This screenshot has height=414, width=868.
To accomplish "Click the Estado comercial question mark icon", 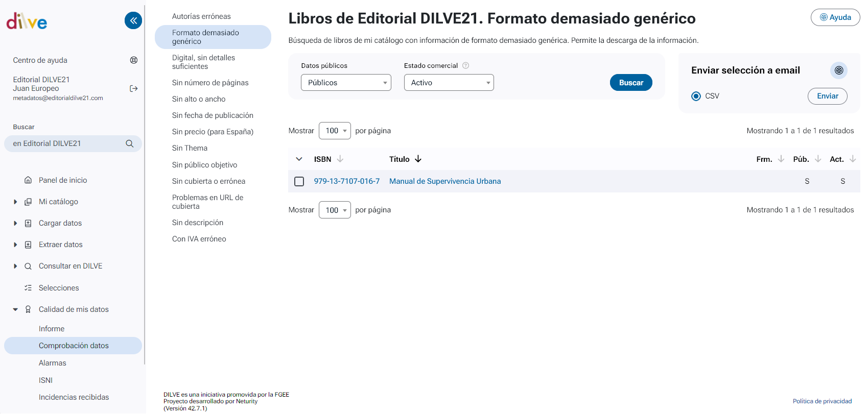I will click(465, 66).
